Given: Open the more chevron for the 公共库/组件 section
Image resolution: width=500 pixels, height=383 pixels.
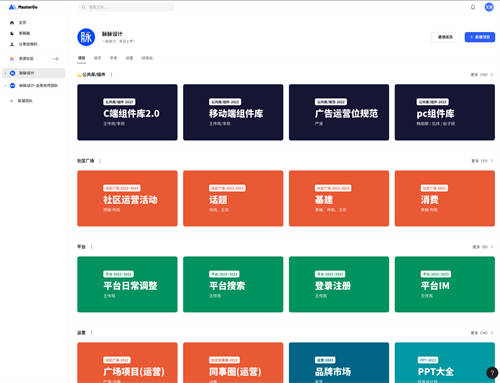Looking at the screenshot, I should coord(492,75).
